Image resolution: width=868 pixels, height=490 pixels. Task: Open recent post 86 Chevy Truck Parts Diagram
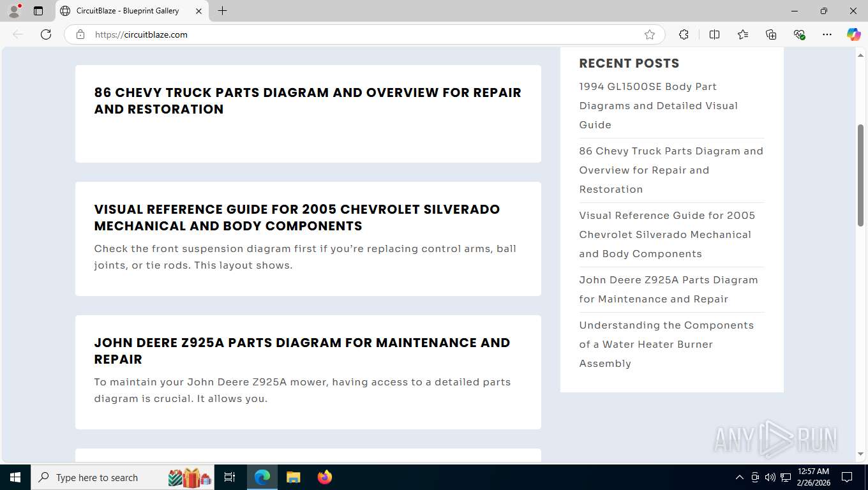coord(671,170)
